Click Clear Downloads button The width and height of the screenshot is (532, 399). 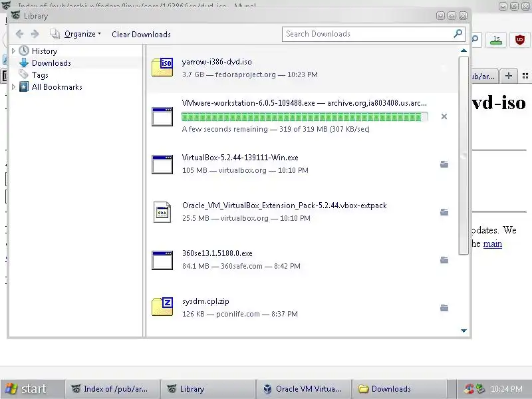click(141, 35)
